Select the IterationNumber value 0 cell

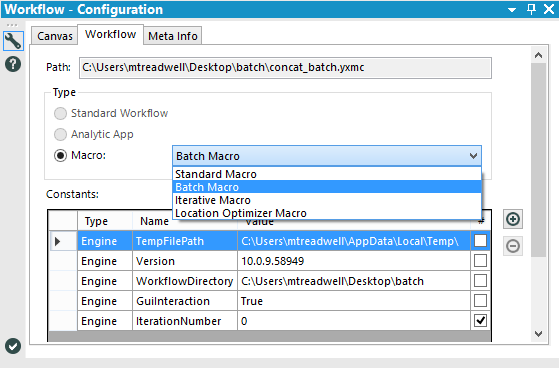(x=354, y=321)
